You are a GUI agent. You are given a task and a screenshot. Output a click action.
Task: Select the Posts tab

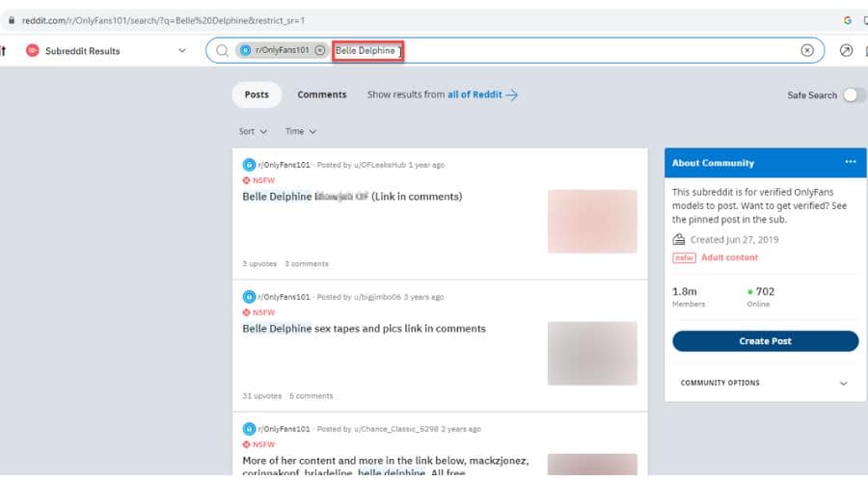(257, 94)
